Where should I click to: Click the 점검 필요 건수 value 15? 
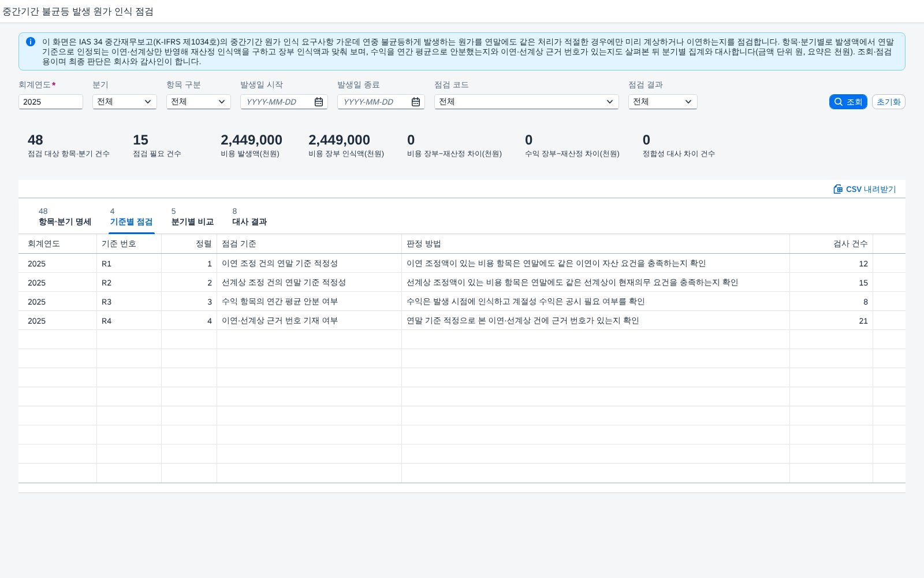140,140
